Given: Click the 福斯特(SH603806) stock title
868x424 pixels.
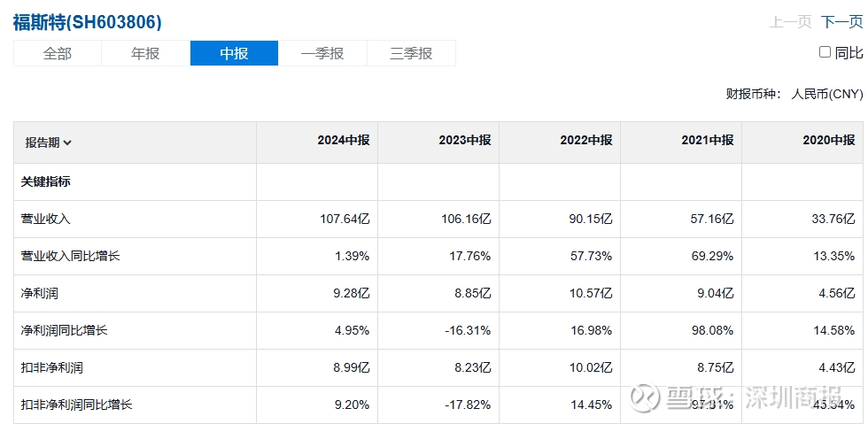Looking at the screenshot, I should click(x=88, y=22).
